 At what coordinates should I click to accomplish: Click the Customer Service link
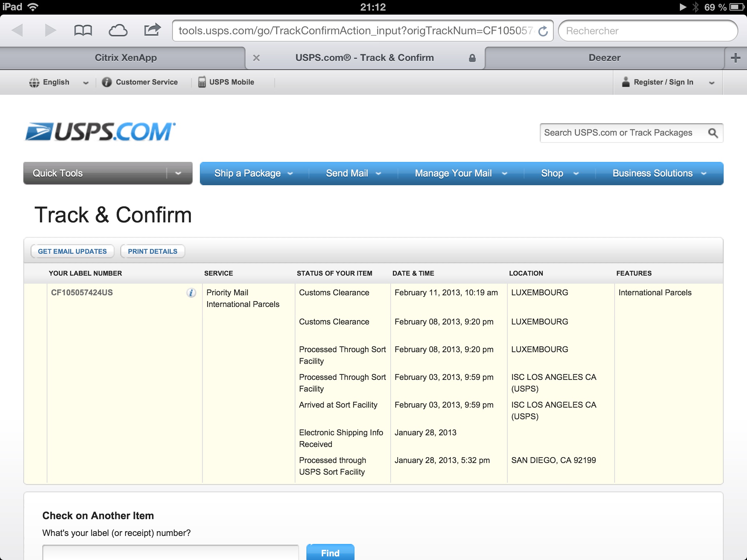click(x=147, y=82)
